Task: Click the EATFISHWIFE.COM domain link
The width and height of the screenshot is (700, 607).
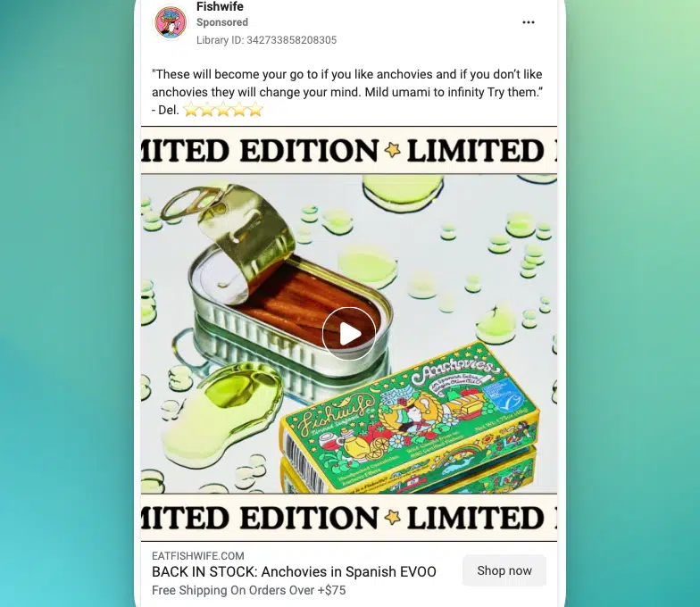Action: click(198, 555)
